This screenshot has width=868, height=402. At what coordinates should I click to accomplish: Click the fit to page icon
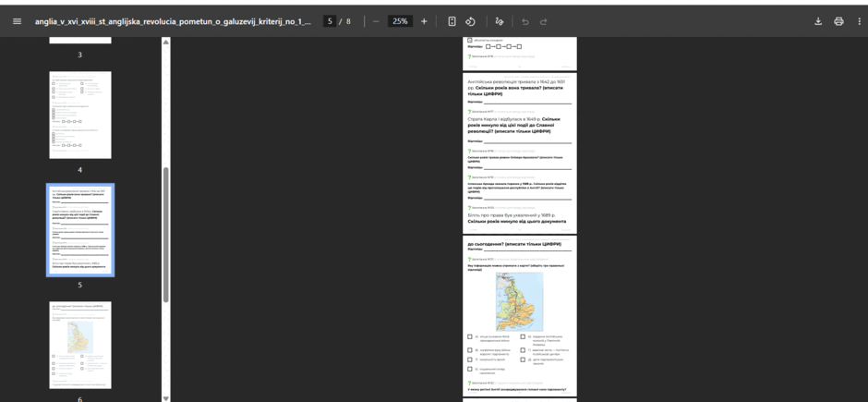coord(452,21)
